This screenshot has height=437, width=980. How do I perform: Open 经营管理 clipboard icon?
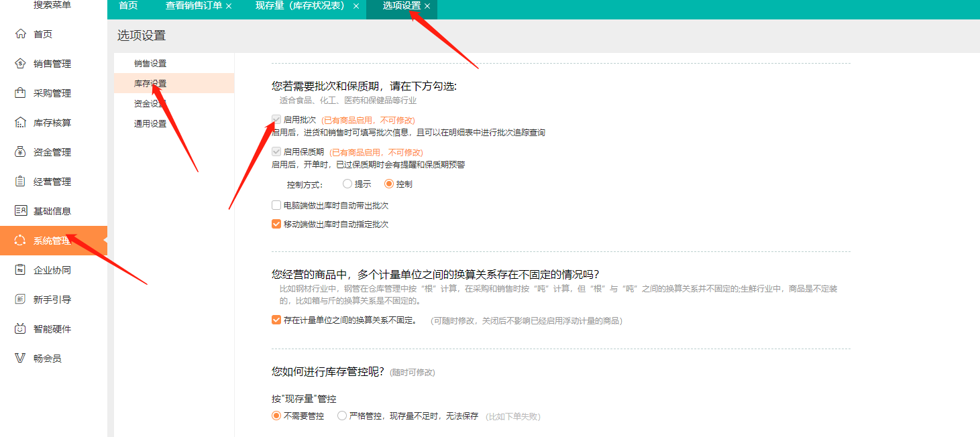20,182
